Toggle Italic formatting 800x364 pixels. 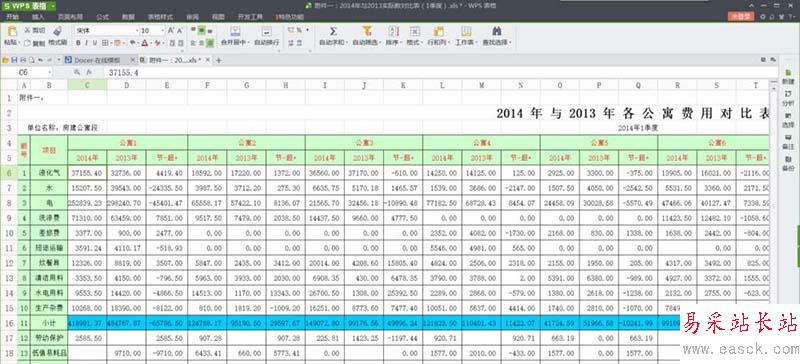click(87, 43)
